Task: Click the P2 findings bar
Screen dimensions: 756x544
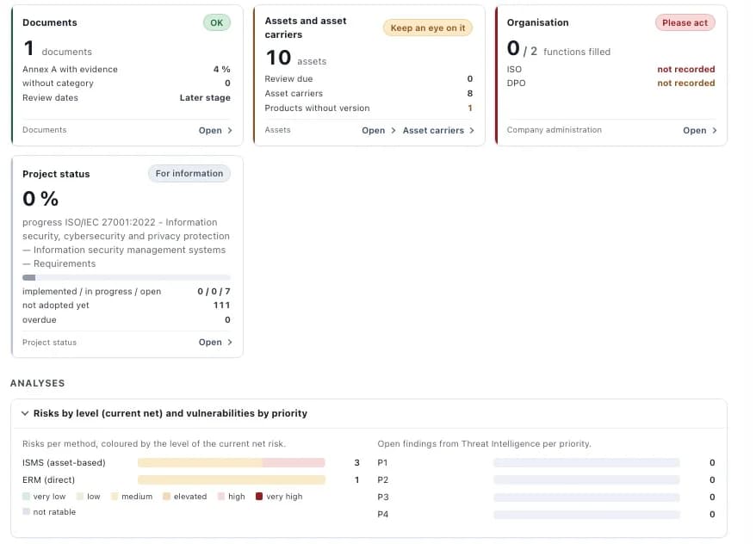Action: (586, 480)
